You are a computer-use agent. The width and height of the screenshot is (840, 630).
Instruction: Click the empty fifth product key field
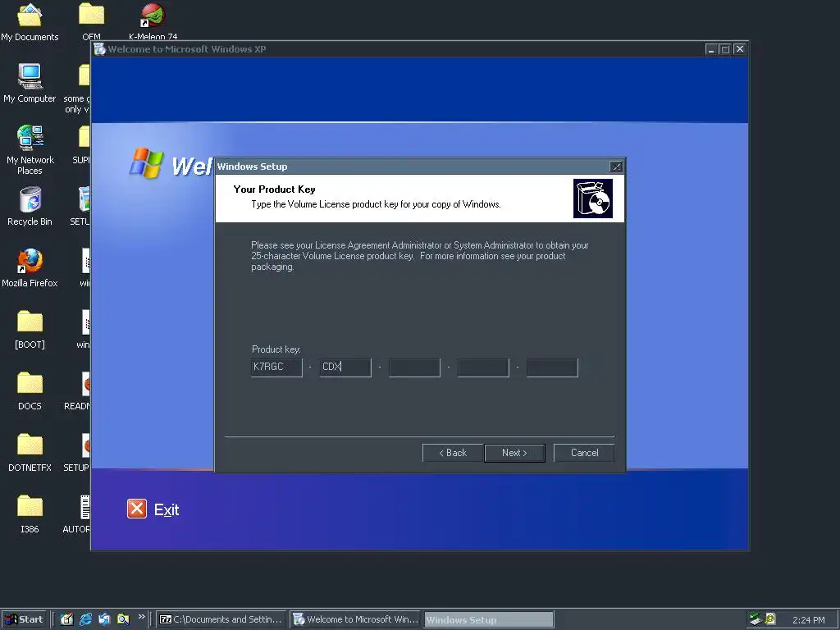(x=552, y=367)
